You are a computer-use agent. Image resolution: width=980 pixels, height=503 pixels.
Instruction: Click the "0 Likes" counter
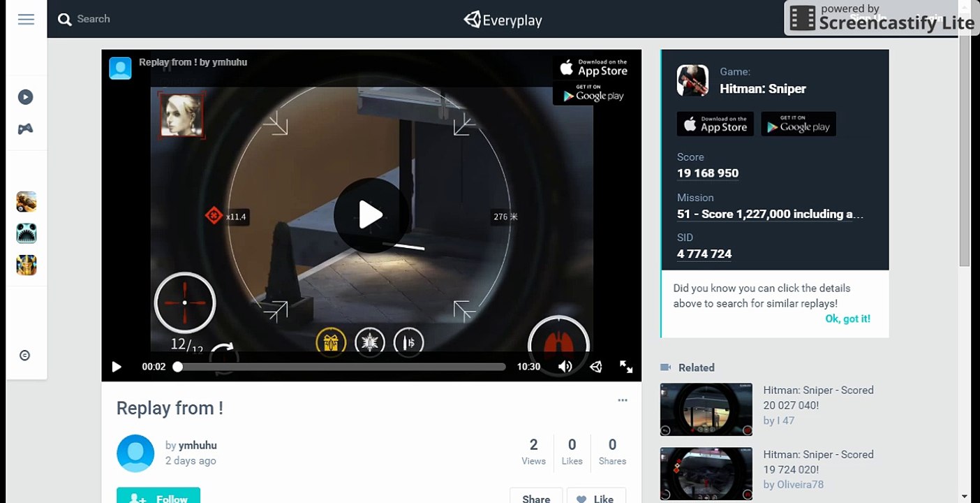click(572, 451)
